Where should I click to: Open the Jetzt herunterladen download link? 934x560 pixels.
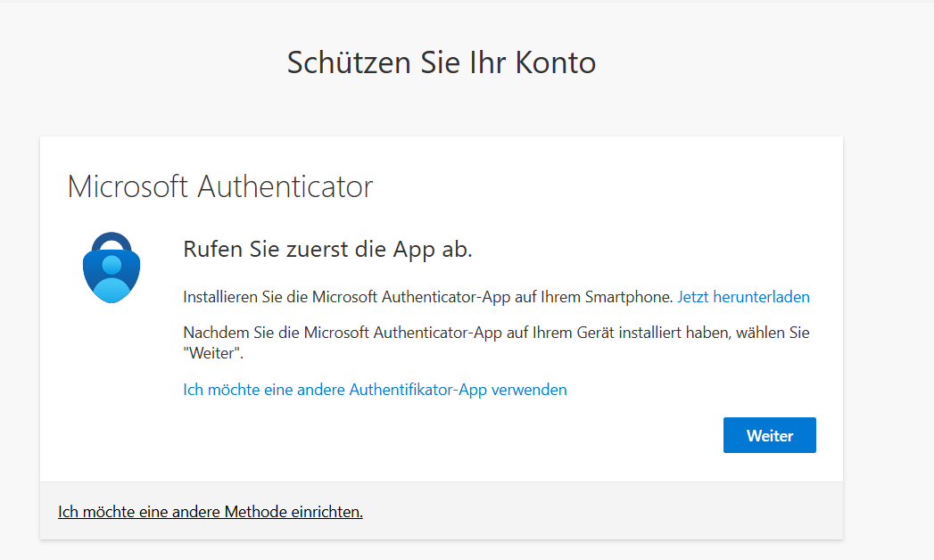tap(743, 297)
